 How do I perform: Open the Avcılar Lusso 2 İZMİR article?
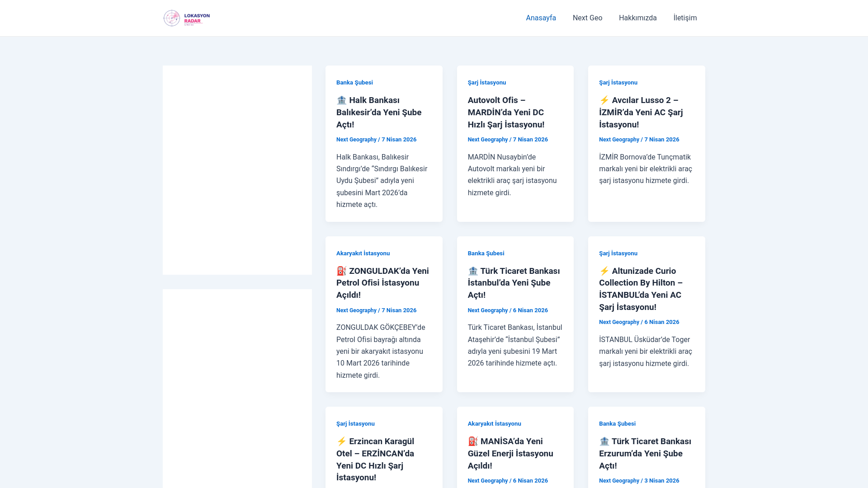coord(641,113)
